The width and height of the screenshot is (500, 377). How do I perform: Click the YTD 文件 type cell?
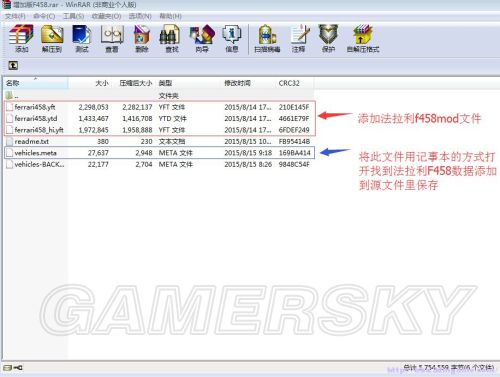click(x=173, y=119)
